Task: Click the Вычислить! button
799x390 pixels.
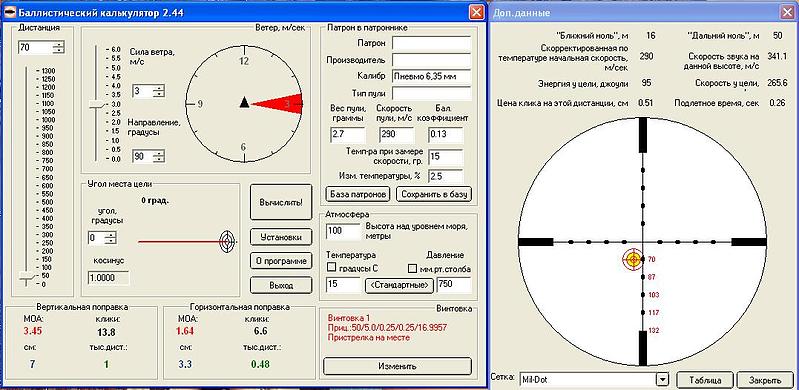Action: point(281,202)
